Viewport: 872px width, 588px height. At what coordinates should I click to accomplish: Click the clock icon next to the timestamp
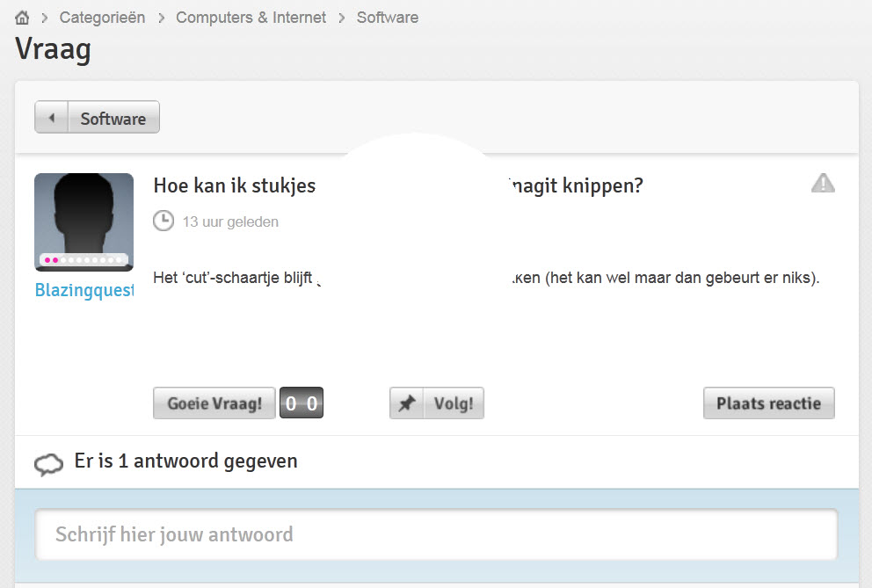coord(163,221)
